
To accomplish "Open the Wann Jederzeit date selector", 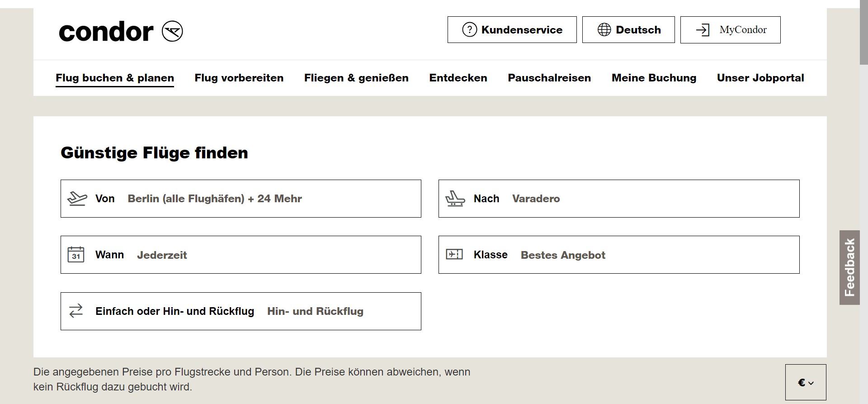I will tap(241, 255).
